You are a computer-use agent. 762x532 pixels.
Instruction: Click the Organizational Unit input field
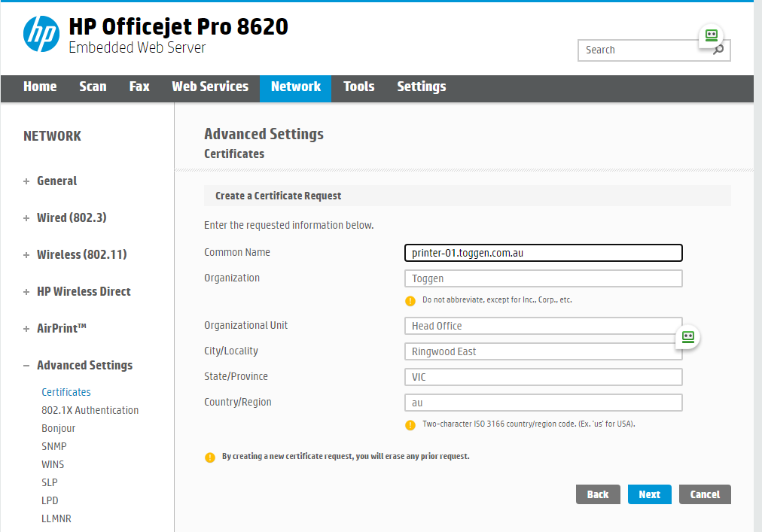tap(544, 326)
